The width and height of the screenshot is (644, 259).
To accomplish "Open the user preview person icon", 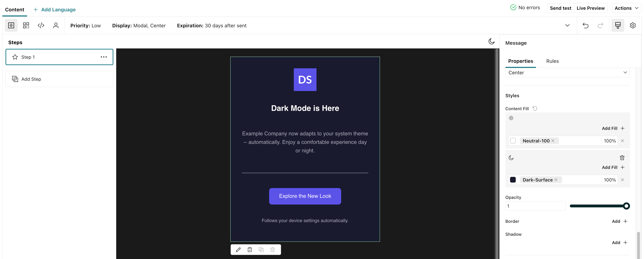I will (56, 26).
